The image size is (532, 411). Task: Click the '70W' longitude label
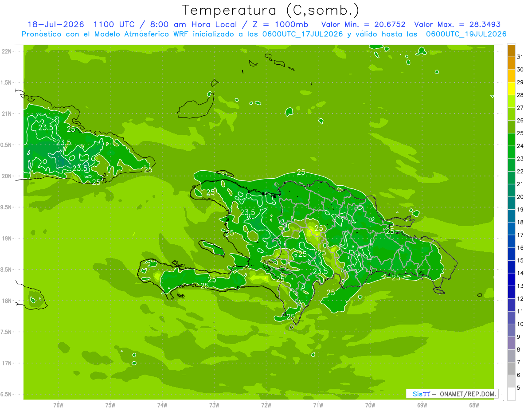pyautogui.click(x=370, y=405)
